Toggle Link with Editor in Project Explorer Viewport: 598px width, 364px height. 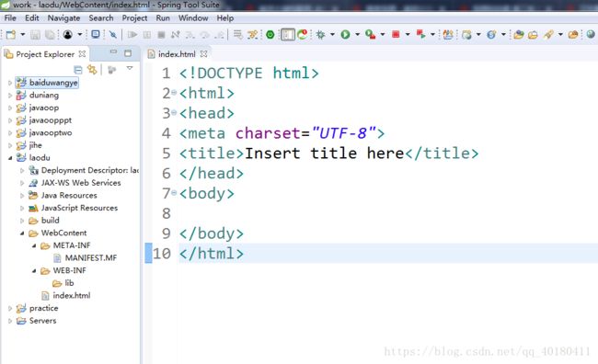click(x=92, y=69)
